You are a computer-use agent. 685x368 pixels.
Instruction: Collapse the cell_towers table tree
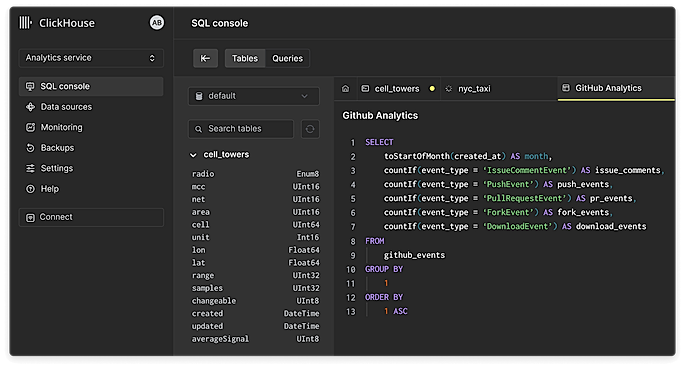(193, 155)
